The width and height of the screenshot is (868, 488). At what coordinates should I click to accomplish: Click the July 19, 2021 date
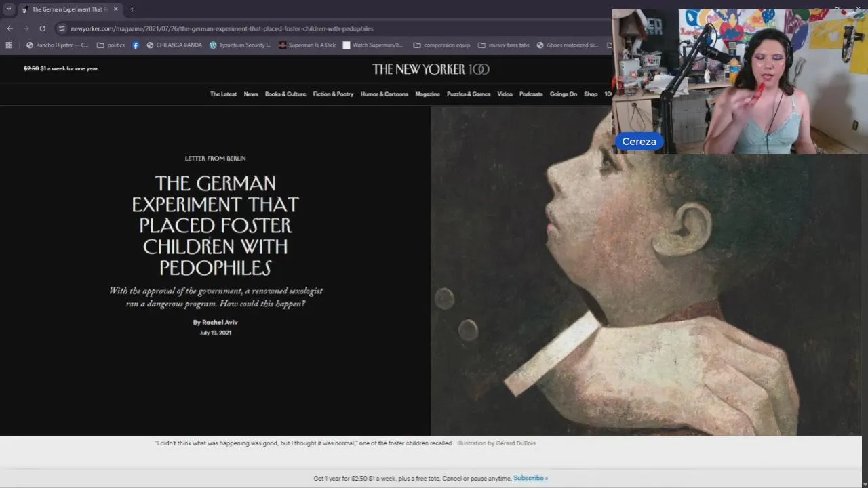point(216,333)
